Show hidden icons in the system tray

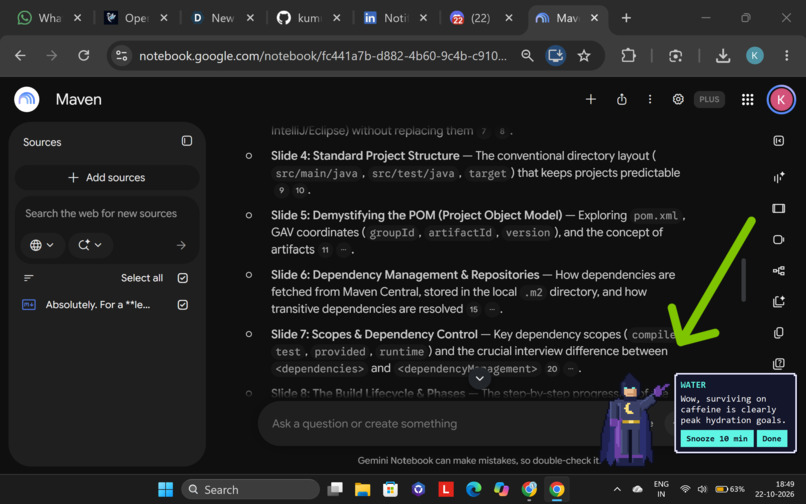coord(617,489)
